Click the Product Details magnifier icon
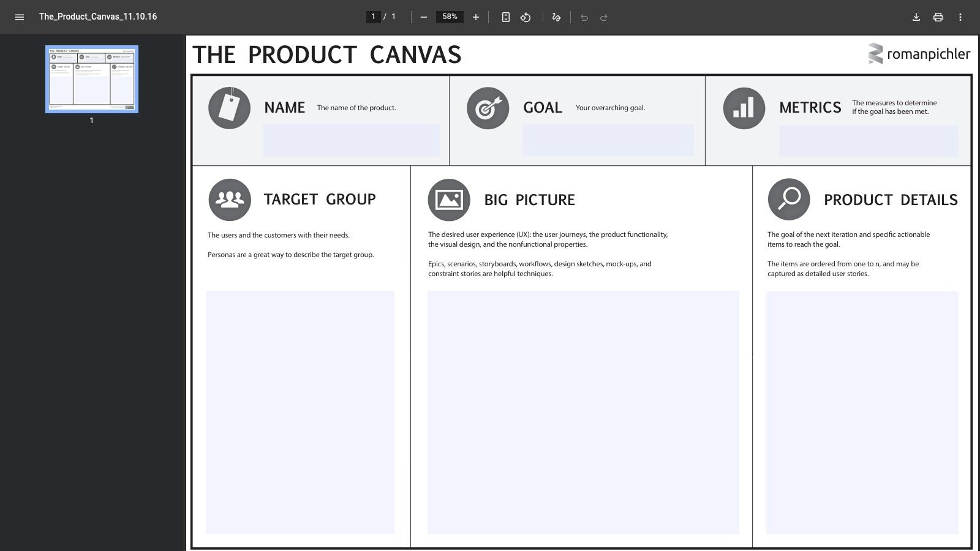The height and width of the screenshot is (551, 980). click(x=788, y=199)
